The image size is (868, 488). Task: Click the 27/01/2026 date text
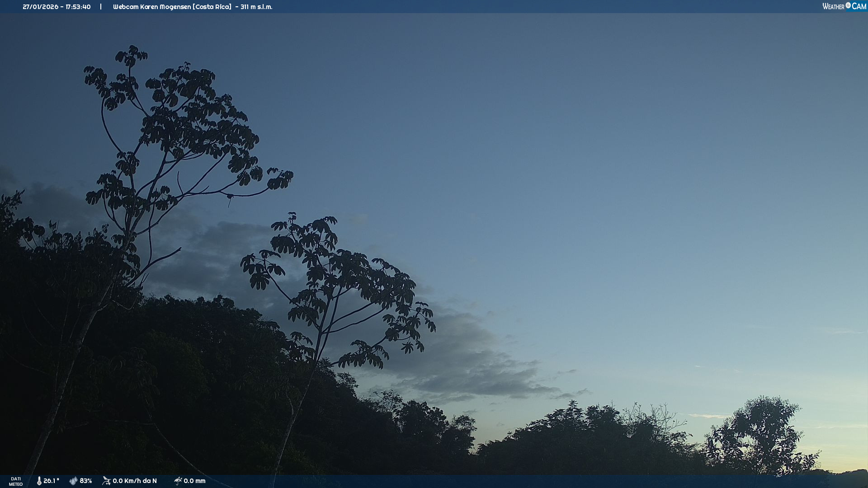[x=40, y=7]
